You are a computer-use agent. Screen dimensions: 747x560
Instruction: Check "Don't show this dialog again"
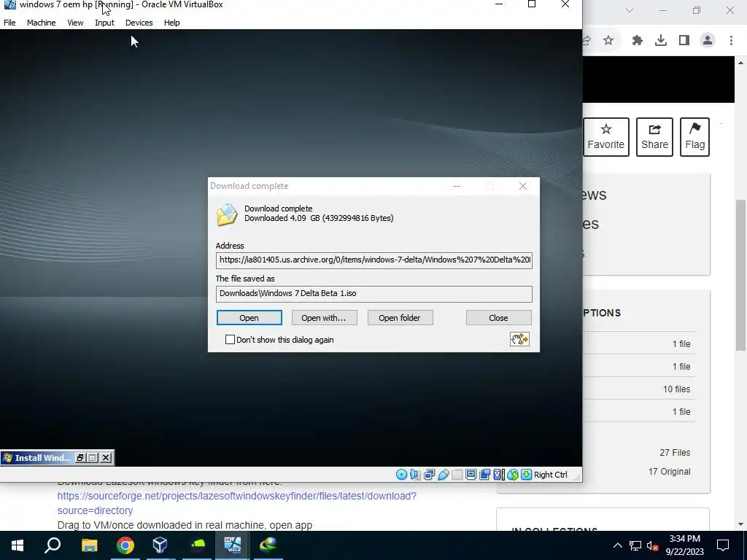[230, 340]
